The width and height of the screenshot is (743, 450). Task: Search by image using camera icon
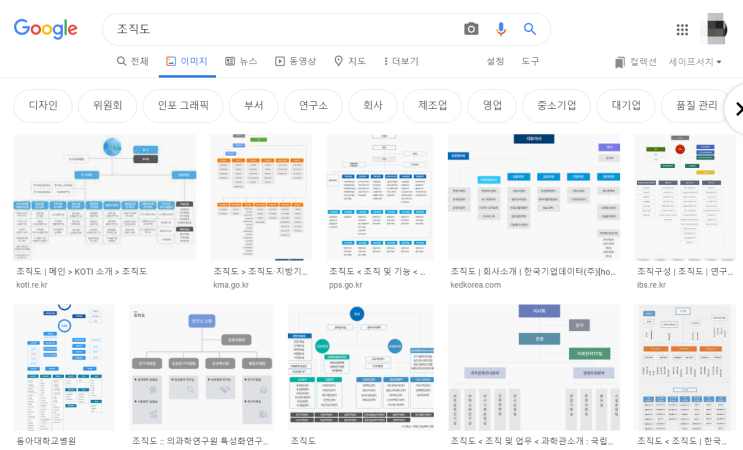[x=471, y=29]
